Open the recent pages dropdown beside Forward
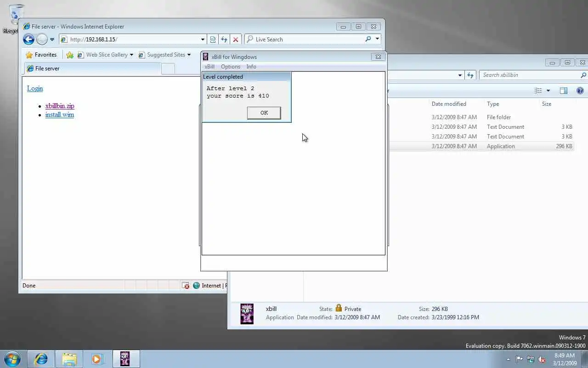Screen dimensions: 588x368 [52, 40]
